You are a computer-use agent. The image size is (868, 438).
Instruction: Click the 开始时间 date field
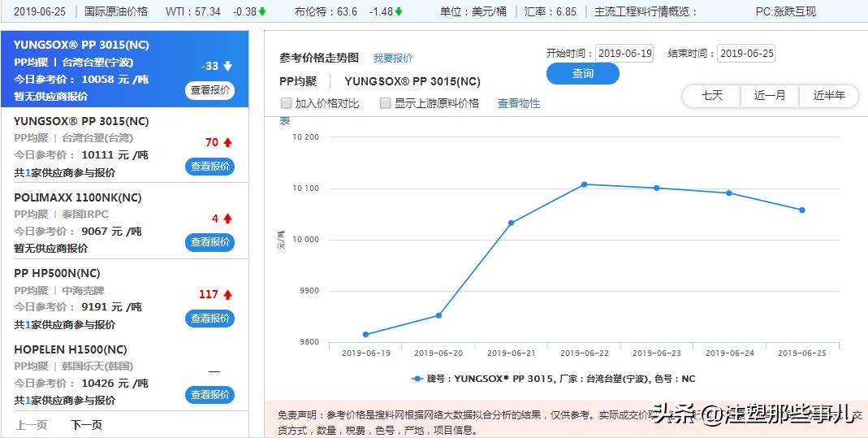click(624, 54)
